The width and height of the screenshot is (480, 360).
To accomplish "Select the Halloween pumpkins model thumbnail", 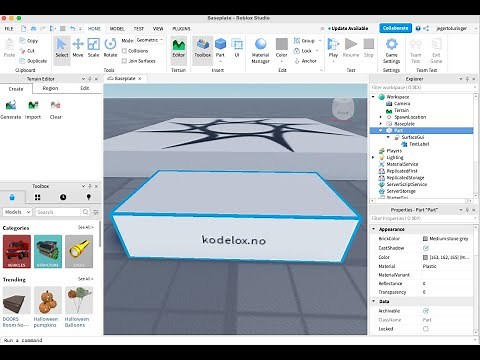I will tap(48, 300).
